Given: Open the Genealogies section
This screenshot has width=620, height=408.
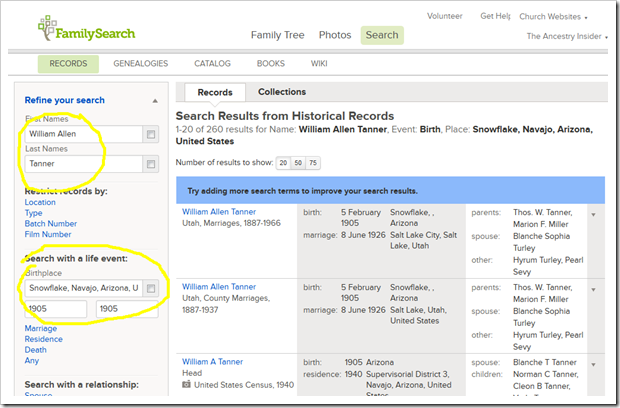Looking at the screenshot, I should pos(141,64).
